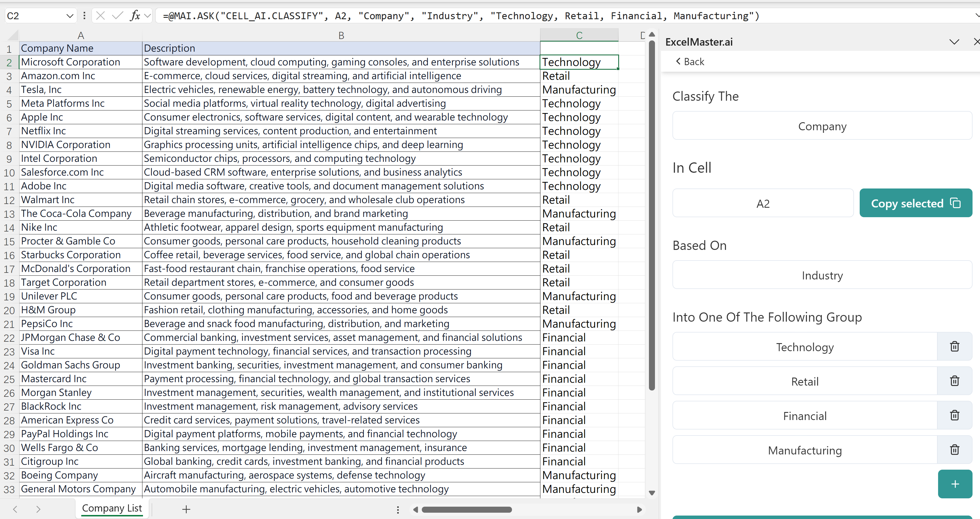Select column C header
This screenshot has width=980, height=519.
click(579, 35)
